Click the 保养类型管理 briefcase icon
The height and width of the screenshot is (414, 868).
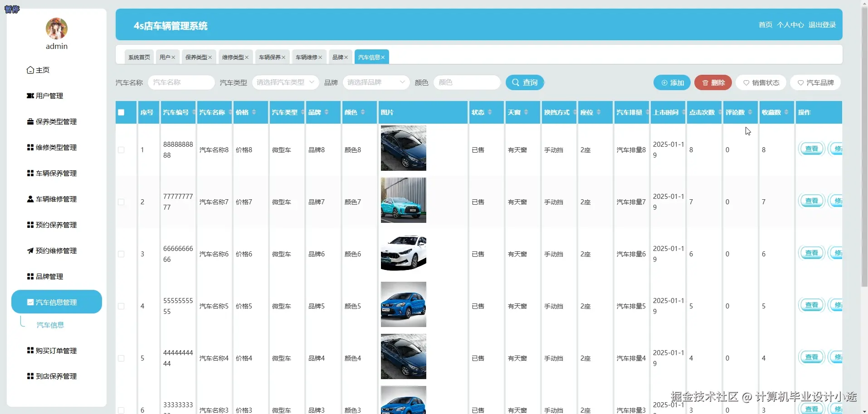pyautogui.click(x=30, y=122)
